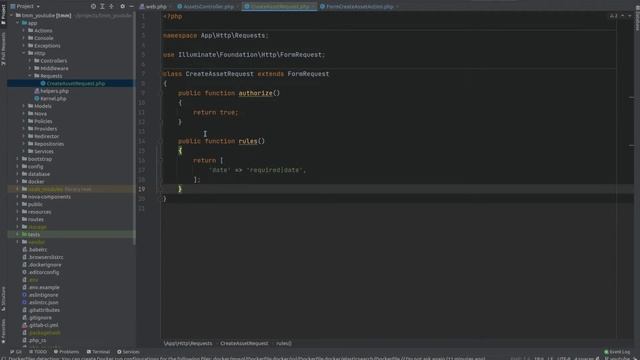Image resolution: width=640 pixels, height=360 pixels.
Task: Click the authorize method name in code
Action: 256,93
